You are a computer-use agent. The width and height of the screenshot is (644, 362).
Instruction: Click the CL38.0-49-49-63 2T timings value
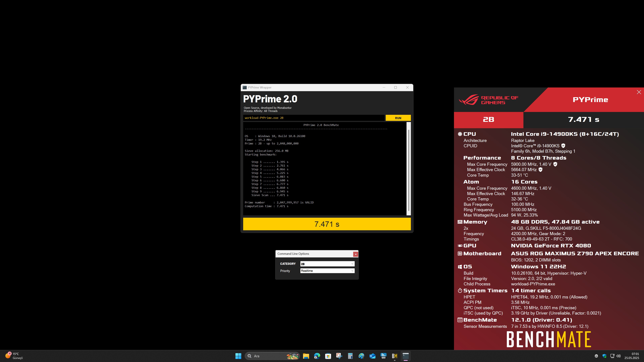[x=542, y=239]
